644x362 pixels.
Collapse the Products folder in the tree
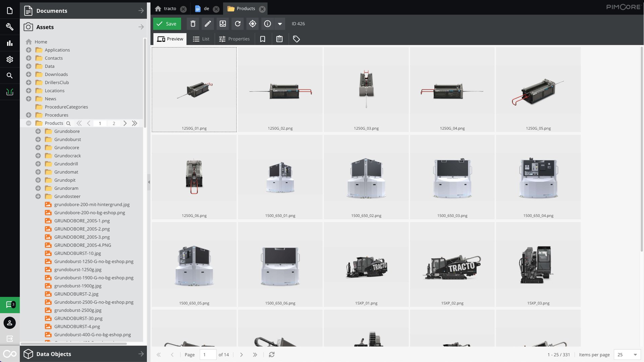coord(29,123)
